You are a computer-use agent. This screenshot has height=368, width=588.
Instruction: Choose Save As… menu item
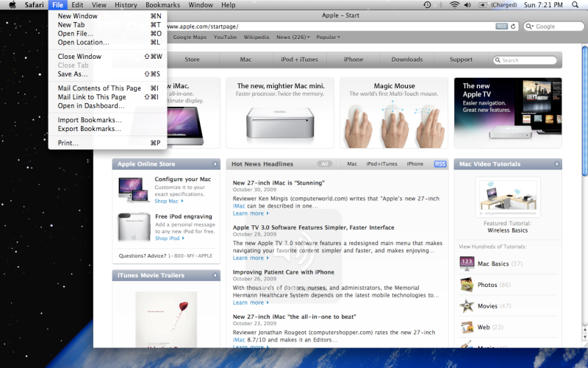(x=107, y=74)
